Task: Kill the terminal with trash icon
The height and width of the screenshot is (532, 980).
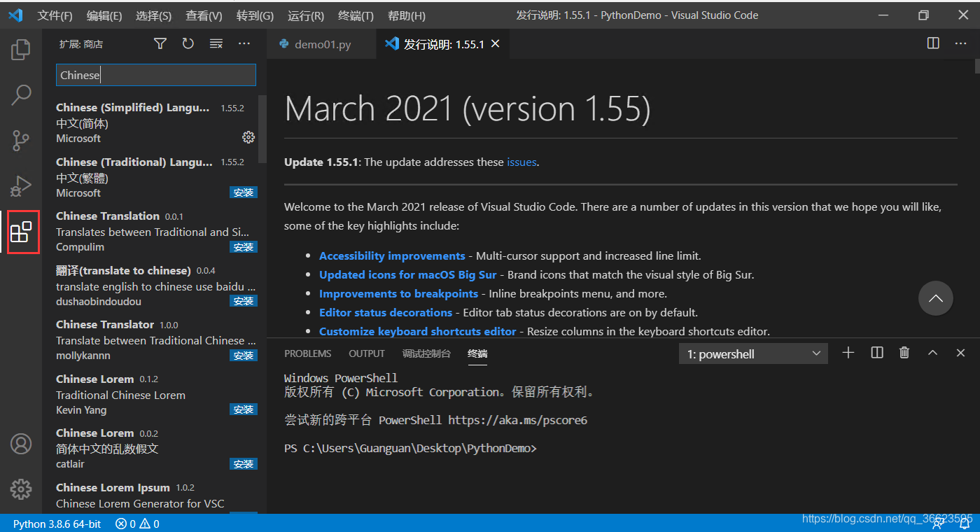Action: click(x=904, y=353)
